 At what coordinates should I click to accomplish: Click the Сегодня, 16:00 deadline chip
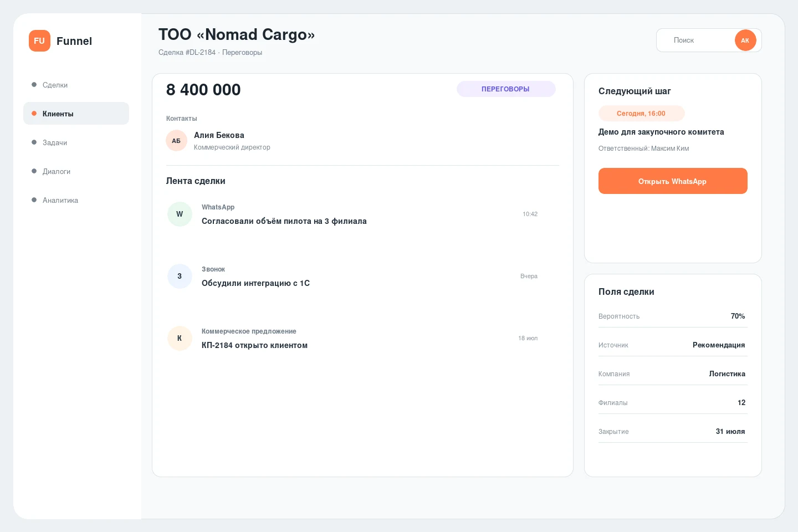point(642,114)
